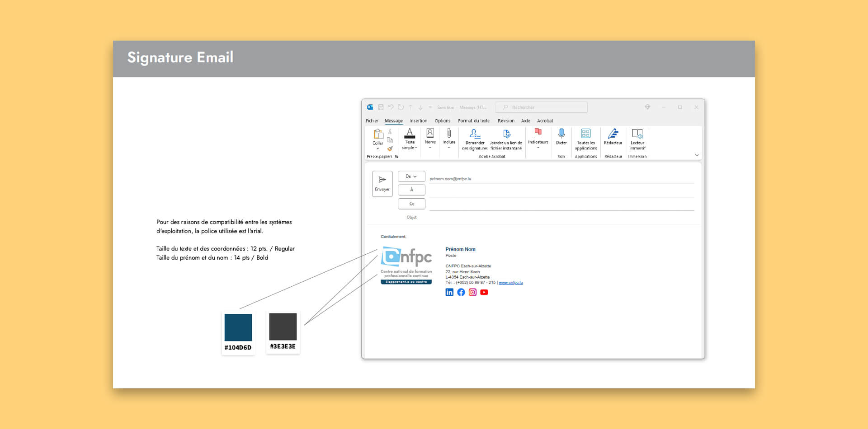Click the diamond premium icon in title bar

click(647, 107)
